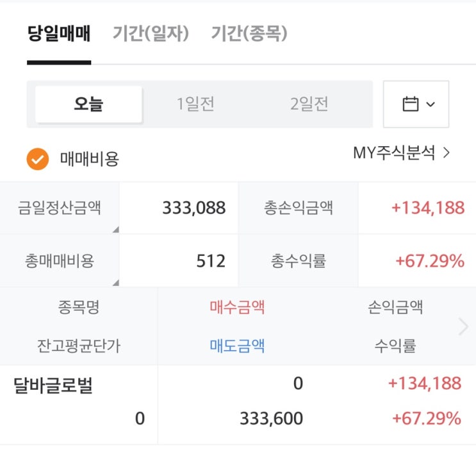Open the 달바글로벌 stock row
The height and width of the screenshot is (463, 476).
click(53, 385)
